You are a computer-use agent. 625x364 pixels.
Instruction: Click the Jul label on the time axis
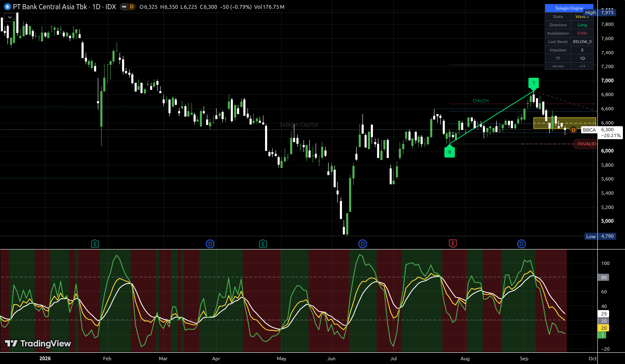(x=393, y=359)
